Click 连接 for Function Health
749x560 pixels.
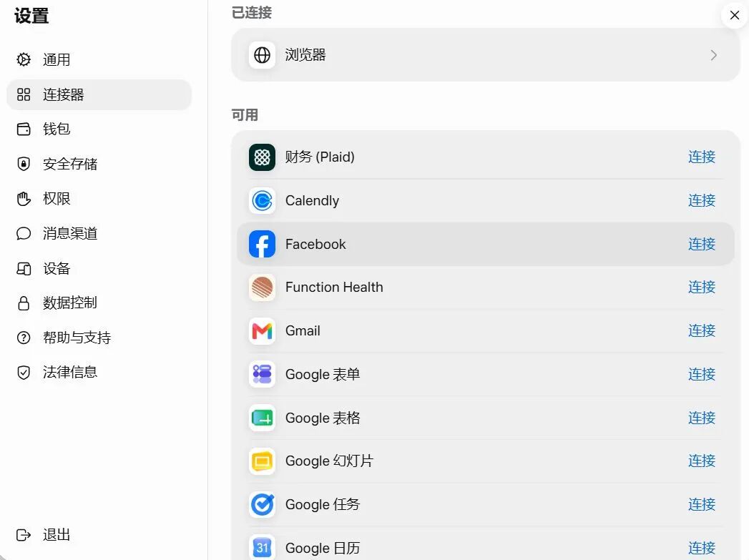click(702, 287)
